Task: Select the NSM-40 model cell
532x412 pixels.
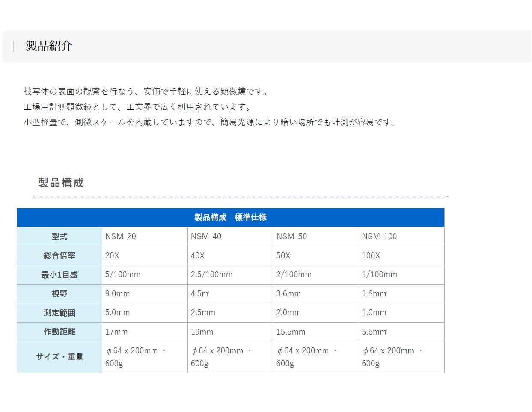Action: [230, 237]
